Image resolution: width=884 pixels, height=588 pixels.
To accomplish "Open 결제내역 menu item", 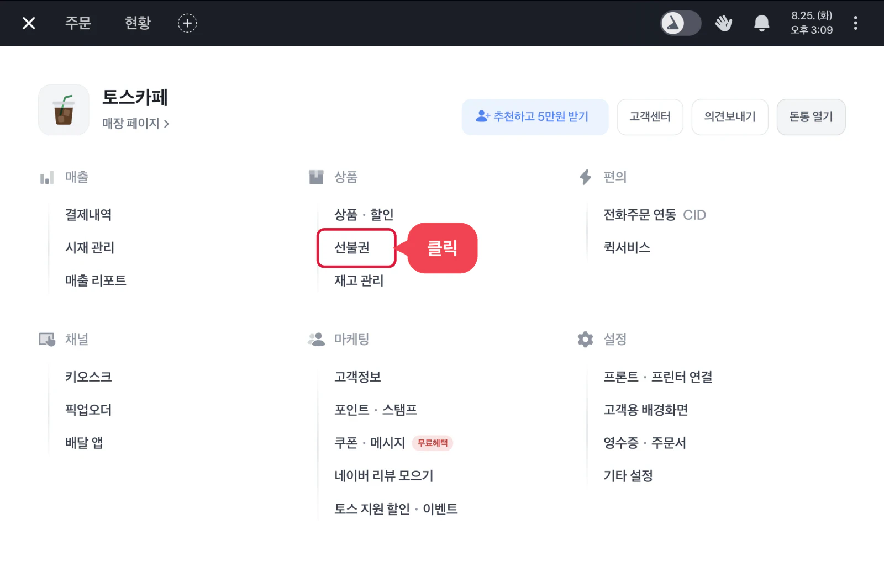I will click(88, 214).
